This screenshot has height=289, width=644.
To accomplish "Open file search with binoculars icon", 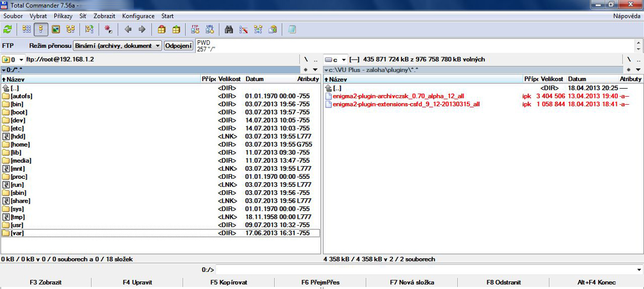I will click(x=229, y=30).
